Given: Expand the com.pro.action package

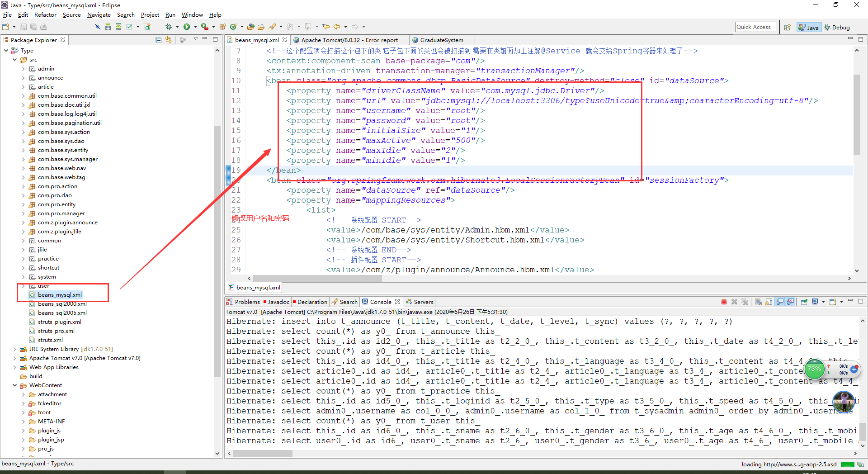Looking at the screenshot, I should (24, 186).
